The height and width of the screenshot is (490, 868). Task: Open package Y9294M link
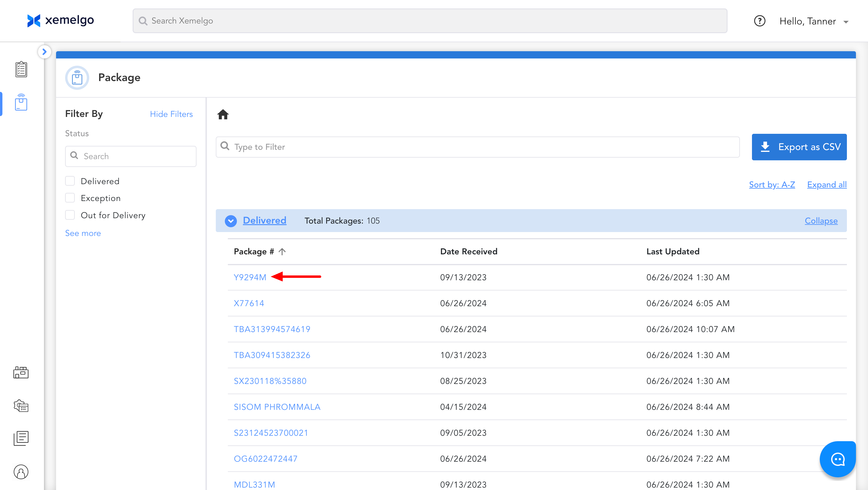tap(250, 277)
